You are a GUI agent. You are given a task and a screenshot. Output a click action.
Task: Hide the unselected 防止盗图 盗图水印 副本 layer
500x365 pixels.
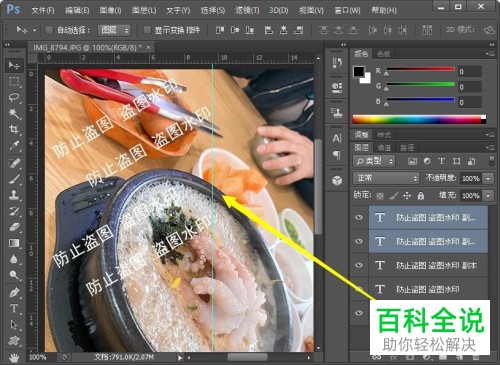(359, 265)
